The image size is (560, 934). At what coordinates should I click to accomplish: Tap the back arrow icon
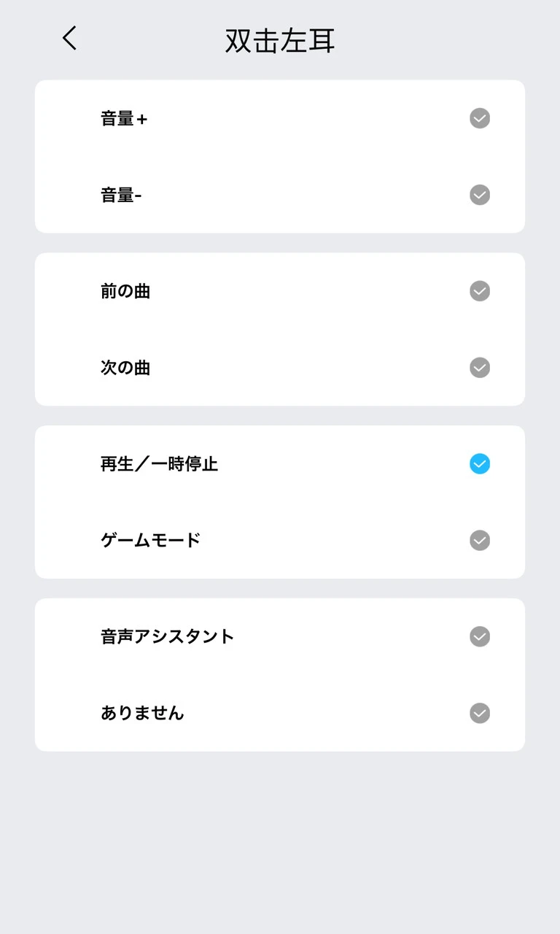click(69, 38)
